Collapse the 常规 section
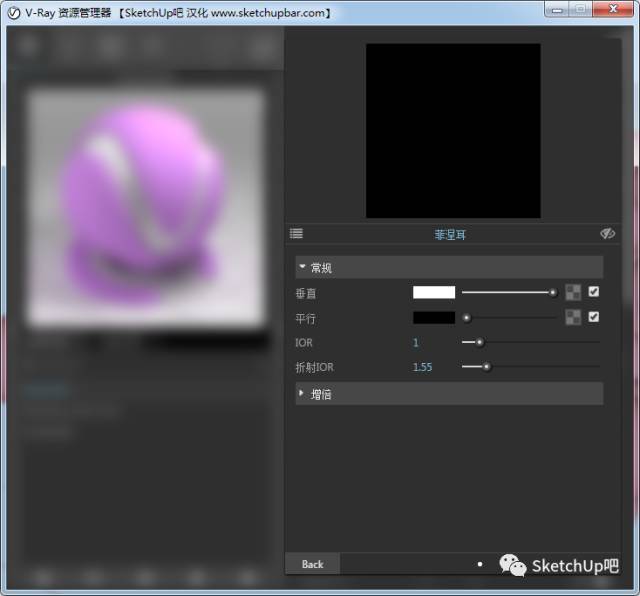Viewport: 640px width, 596px height. (x=449, y=267)
